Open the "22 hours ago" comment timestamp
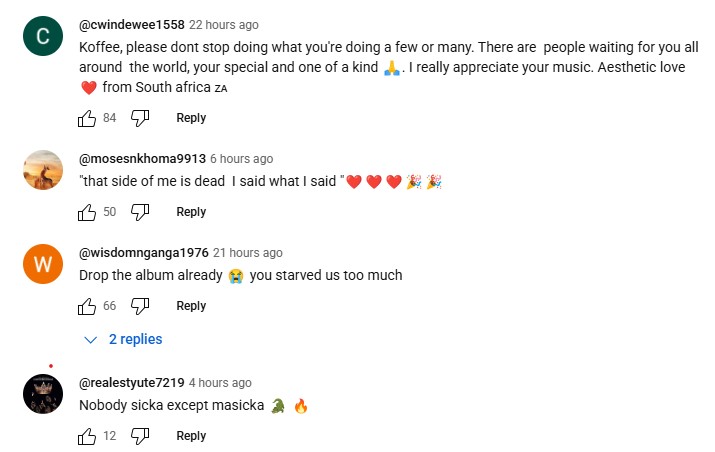This screenshot has height=452, width=715. click(223, 24)
